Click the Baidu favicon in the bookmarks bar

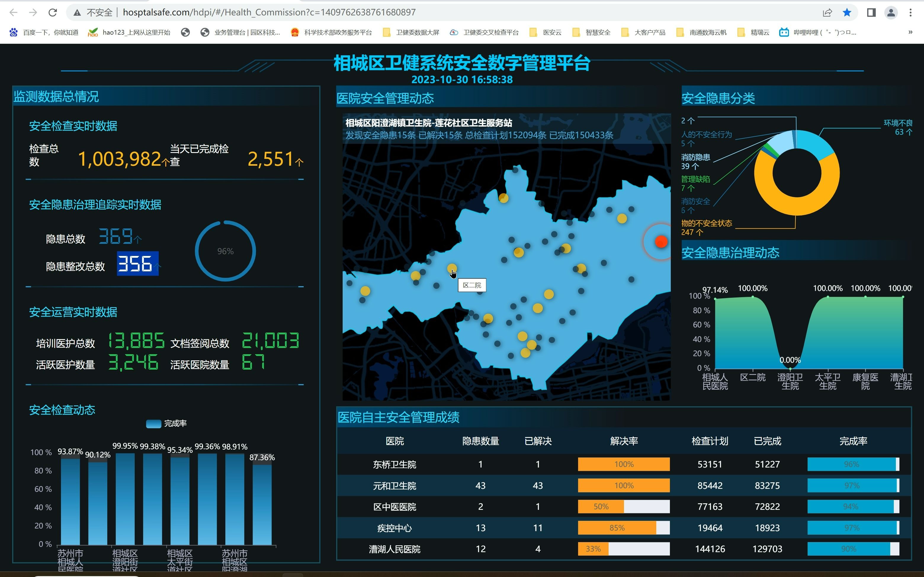tap(14, 32)
